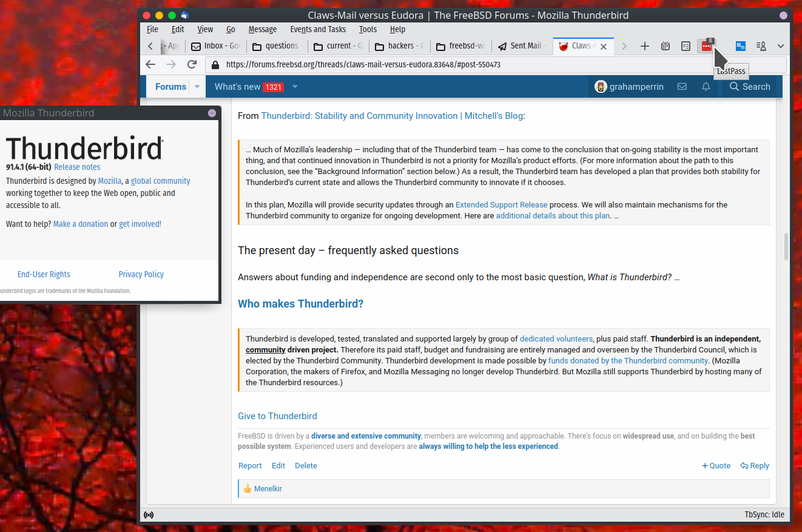
Task: Switch to the hackers folder tab
Action: [x=399, y=46]
